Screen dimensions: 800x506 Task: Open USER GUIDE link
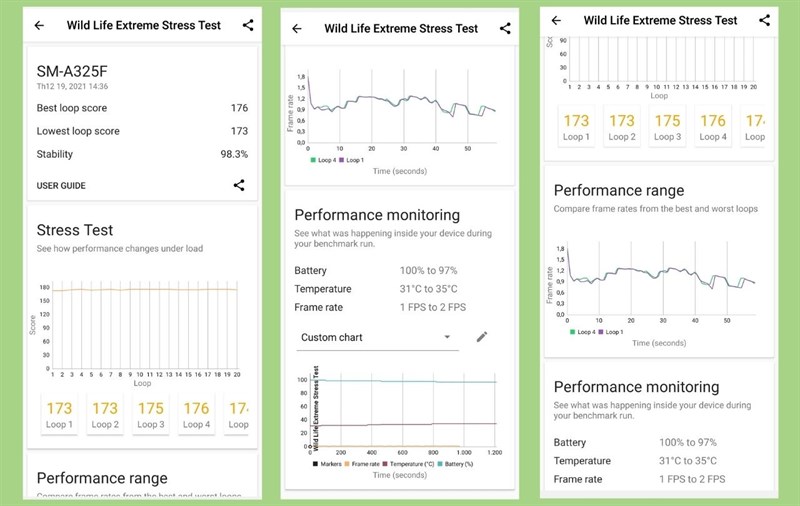pos(61,186)
